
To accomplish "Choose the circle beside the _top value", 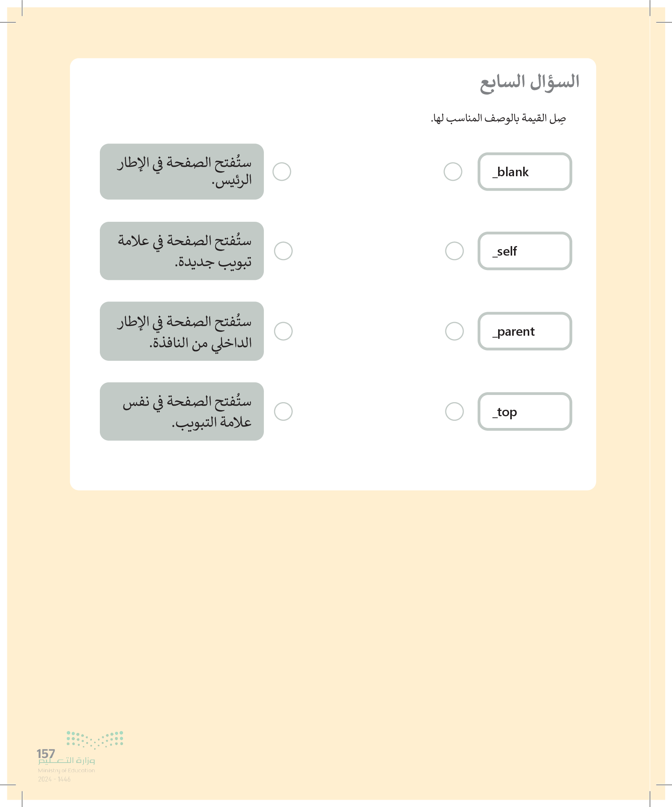I will pyautogui.click(x=454, y=411).
